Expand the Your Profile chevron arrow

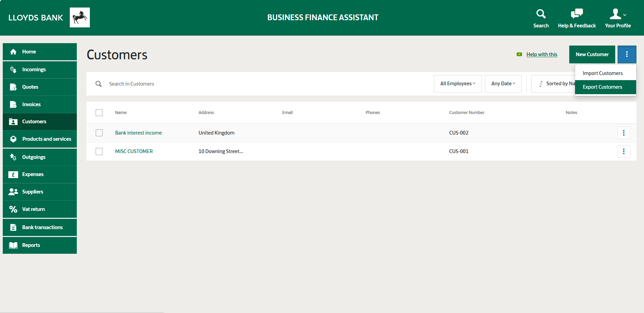pyautogui.click(x=625, y=15)
